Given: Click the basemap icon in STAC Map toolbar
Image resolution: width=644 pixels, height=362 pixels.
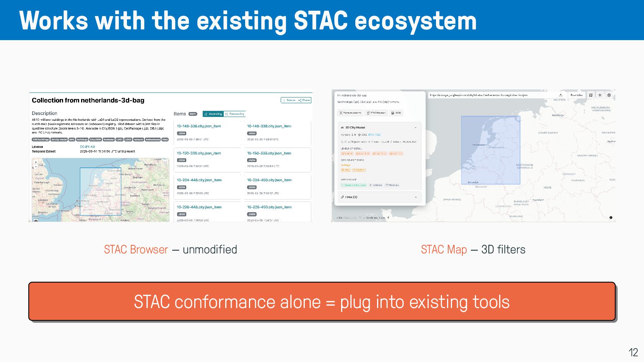Looking at the screenshot, I should coord(591,95).
